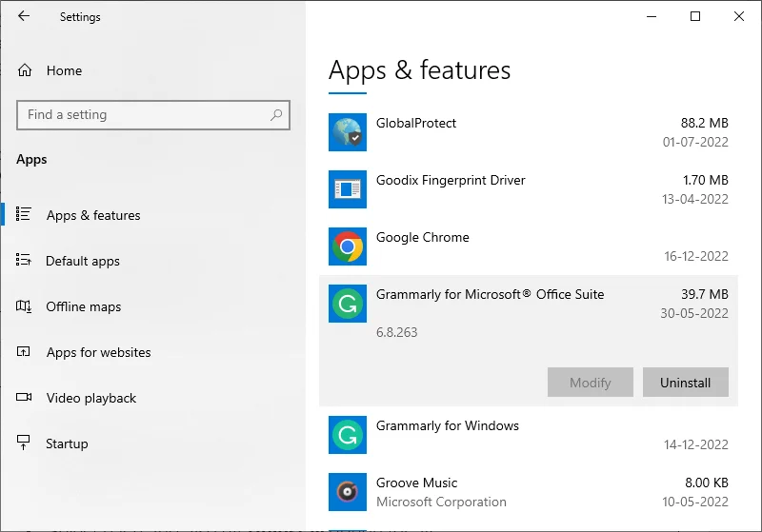The width and height of the screenshot is (762, 532).
Task: Open Offline maps settings
Action: 84,306
